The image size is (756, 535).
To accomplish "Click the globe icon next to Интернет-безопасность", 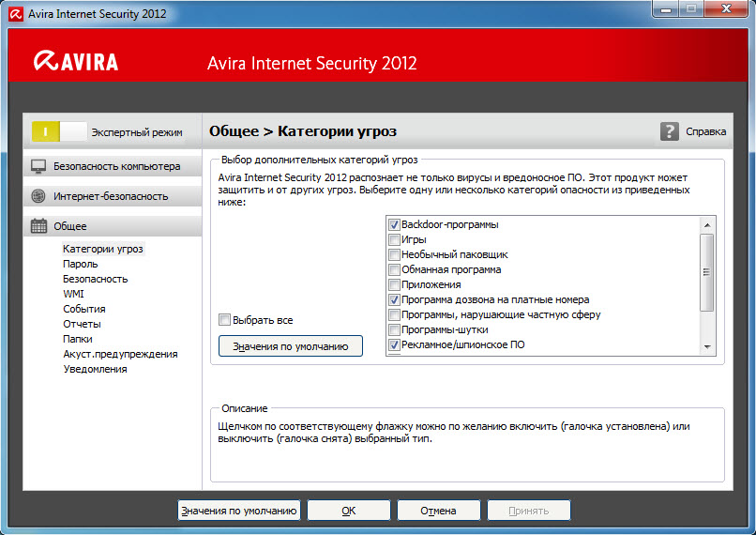I will click(x=38, y=196).
